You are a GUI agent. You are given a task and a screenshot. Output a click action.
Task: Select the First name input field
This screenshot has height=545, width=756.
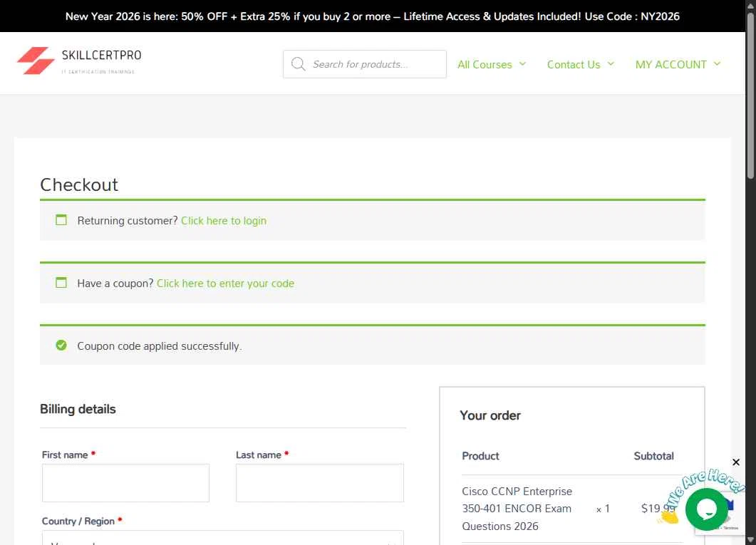[x=126, y=483]
